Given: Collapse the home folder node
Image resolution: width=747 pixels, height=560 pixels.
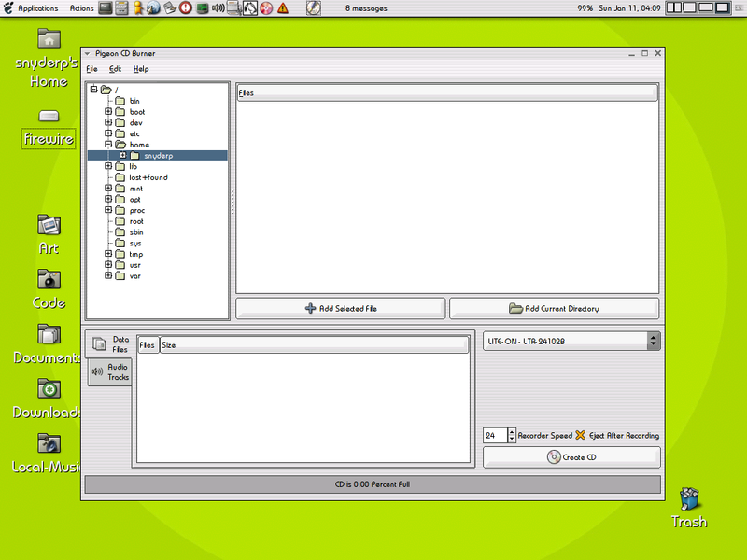Looking at the screenshot, I should pos(108,145).
